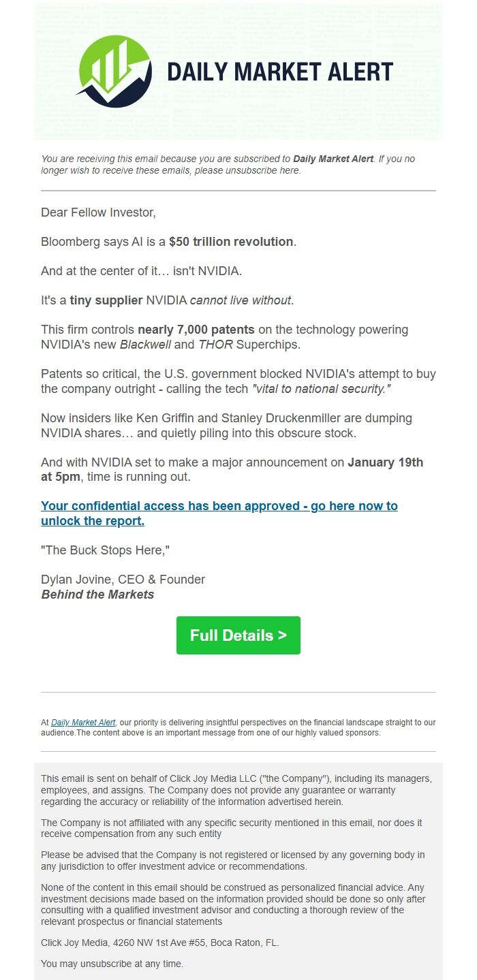
Task: Follow the Daily Market Alert footer link
Action: click(x=82, y=722)
